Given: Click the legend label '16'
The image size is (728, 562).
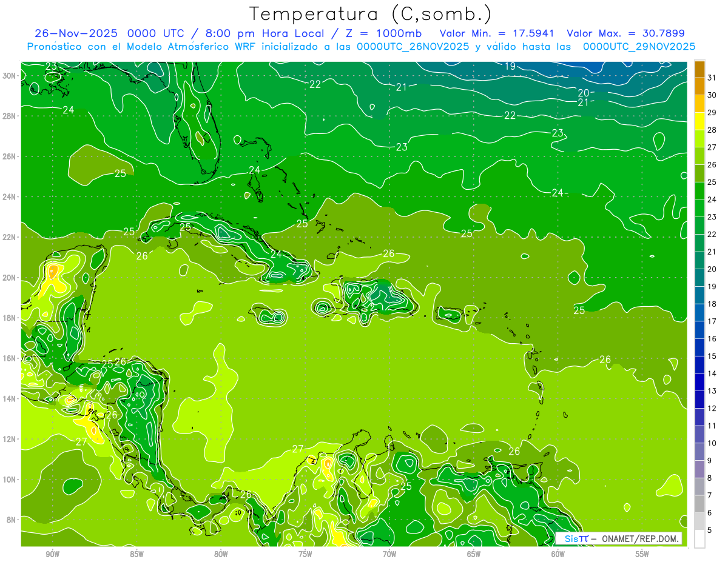Looking at the screenshot, I should coord(712,338).
